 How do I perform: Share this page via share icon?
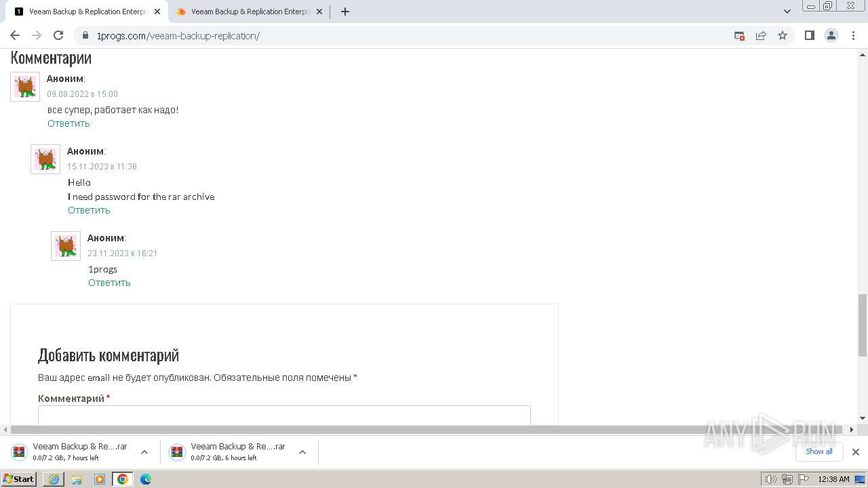click(761, 35)
